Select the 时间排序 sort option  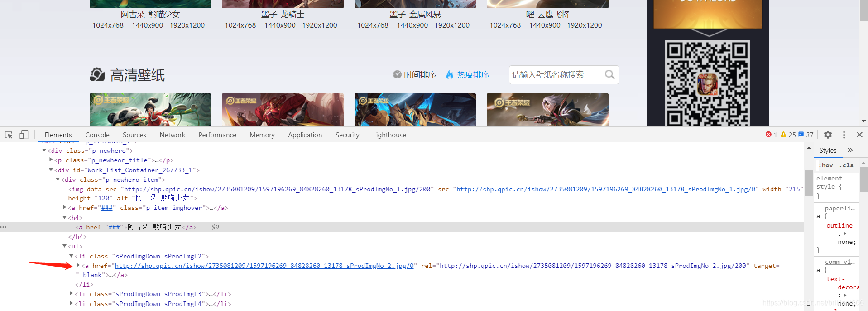point(414,74)
